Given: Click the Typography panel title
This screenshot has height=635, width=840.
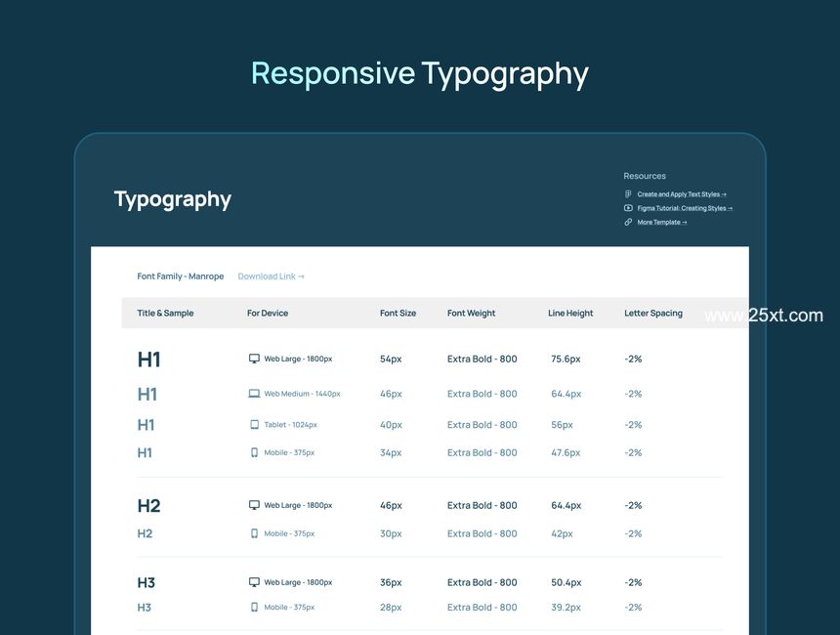Looking at the screenshot, I should (x=173, y=199).
